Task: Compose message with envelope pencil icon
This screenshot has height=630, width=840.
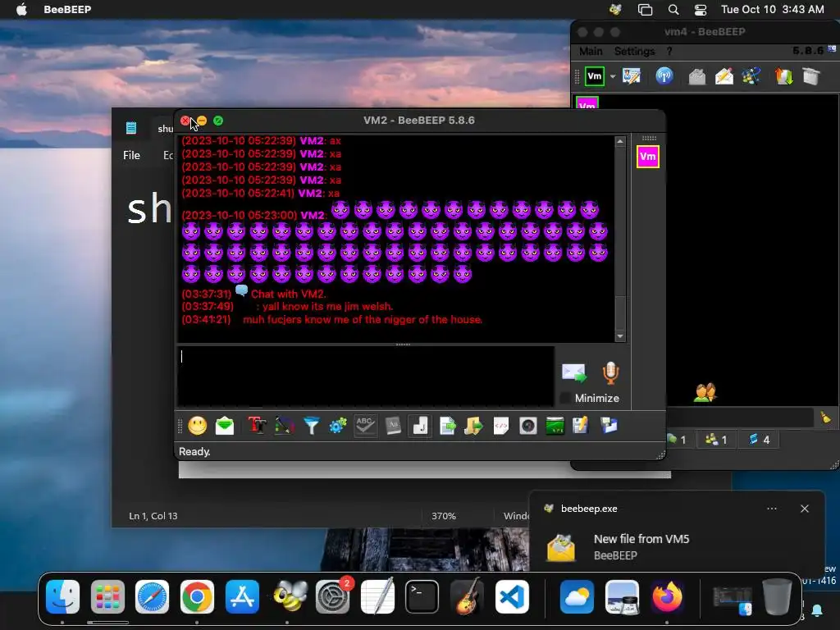Action: point(724,76)
